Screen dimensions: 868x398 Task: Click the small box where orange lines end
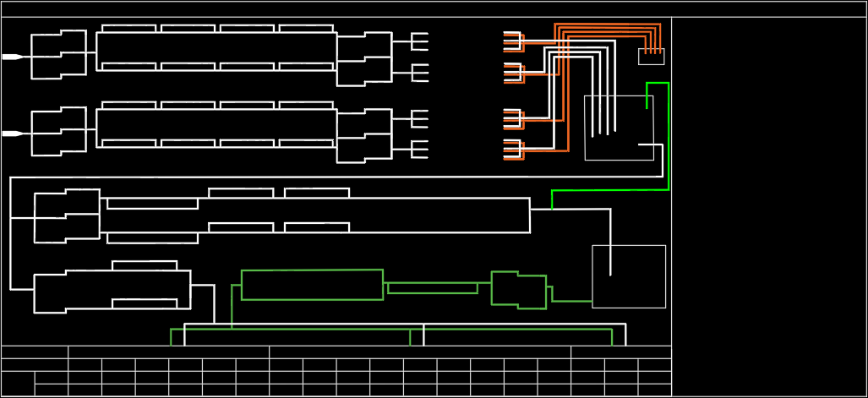click(x=651, y=57)
